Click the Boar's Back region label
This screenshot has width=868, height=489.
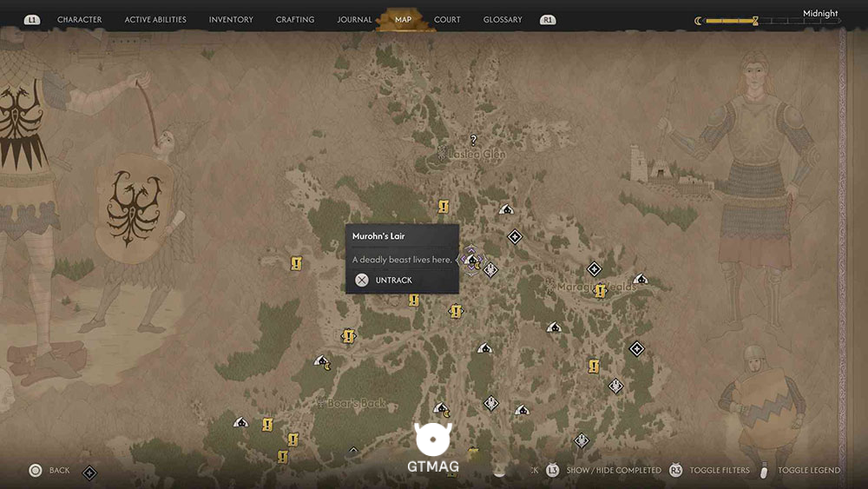(x=357, y=403)
